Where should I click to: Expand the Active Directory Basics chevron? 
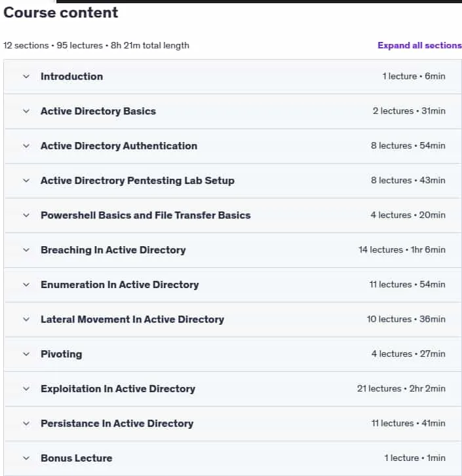click(x=26, y=111)
